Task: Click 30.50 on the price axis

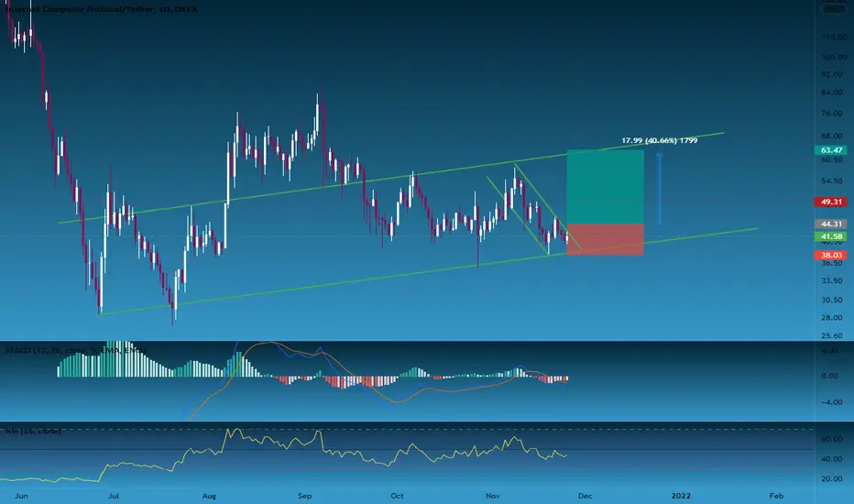Action: tap(834, 300)
